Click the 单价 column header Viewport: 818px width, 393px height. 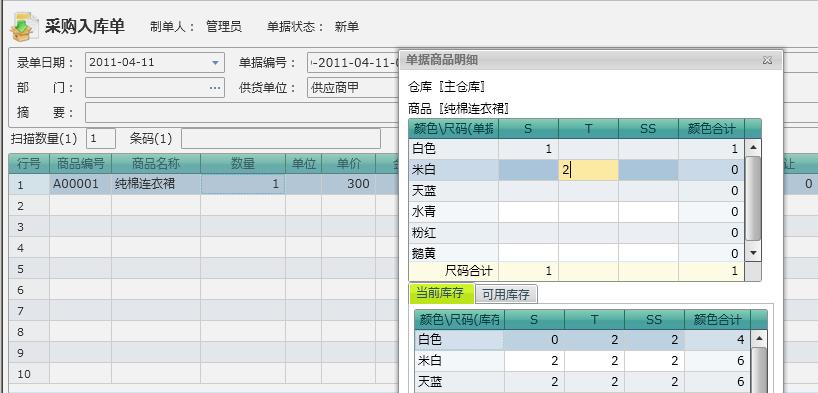[348, 164]
